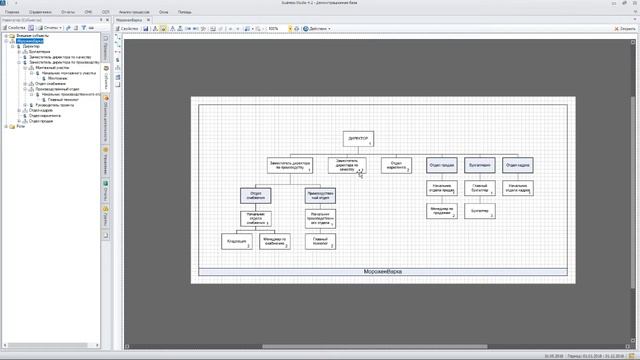The width and height of the screenshot is (640, 360).
Task: Close the МороженВарка diagram tab
Action: (148, 20)
